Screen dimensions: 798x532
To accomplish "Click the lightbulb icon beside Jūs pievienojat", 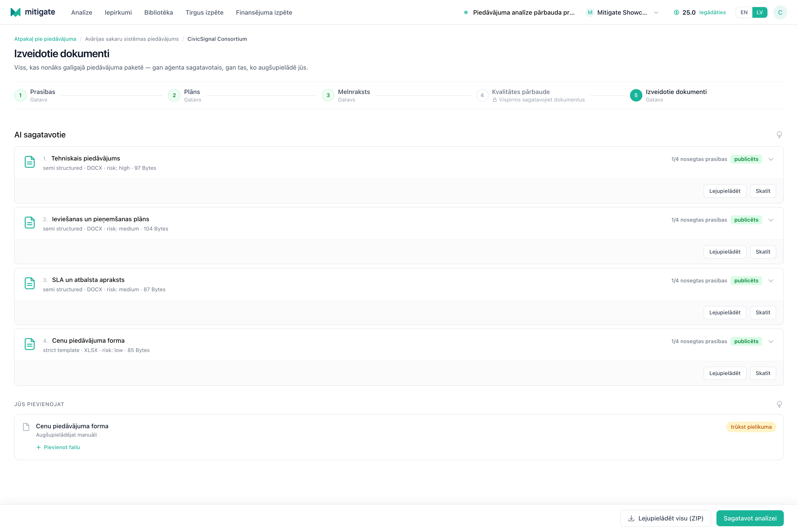I will 779,404.
